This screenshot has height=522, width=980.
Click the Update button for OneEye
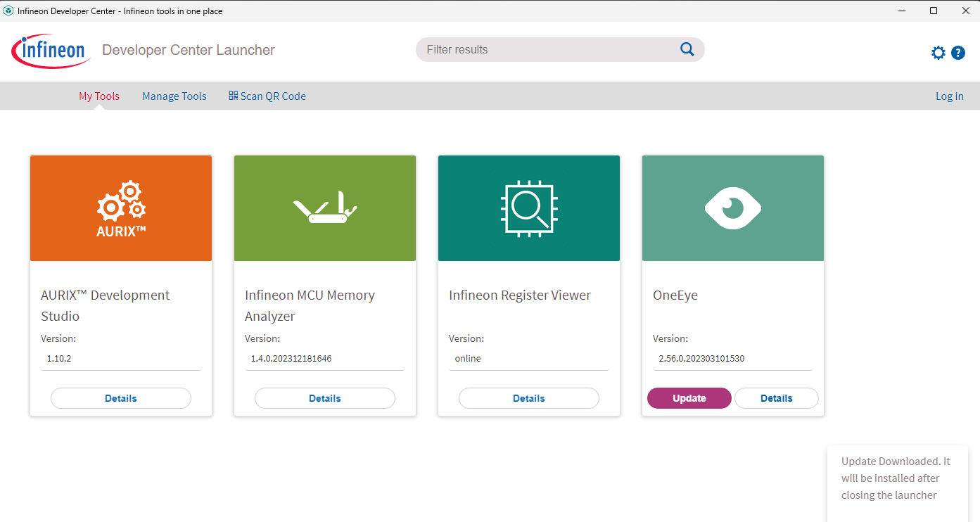(689, 398)
